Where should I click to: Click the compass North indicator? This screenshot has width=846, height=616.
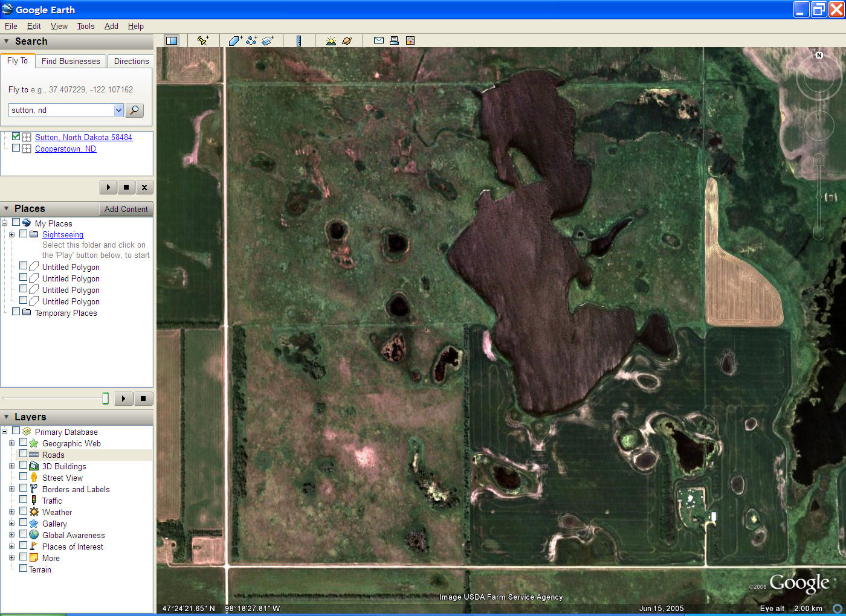point(819,55)
